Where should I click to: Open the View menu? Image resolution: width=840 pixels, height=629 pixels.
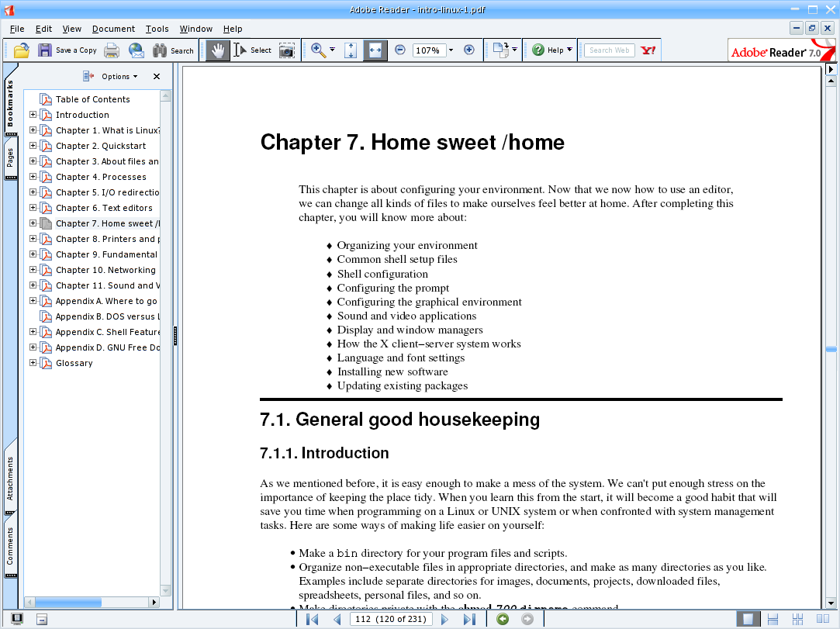tap(72, 29)
